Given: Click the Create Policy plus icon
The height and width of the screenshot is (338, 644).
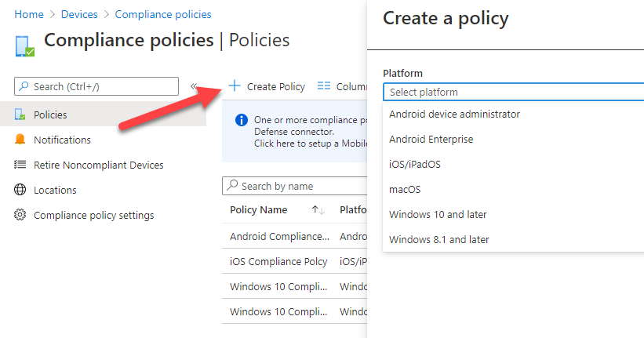Looking at the screenshot, I should pos(234,86).
